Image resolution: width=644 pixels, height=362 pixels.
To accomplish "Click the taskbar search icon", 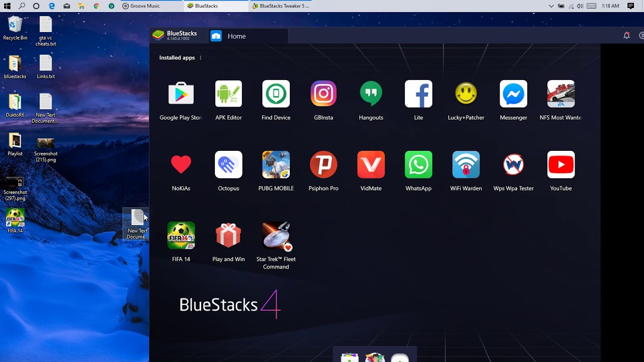I will click(22, 6).
